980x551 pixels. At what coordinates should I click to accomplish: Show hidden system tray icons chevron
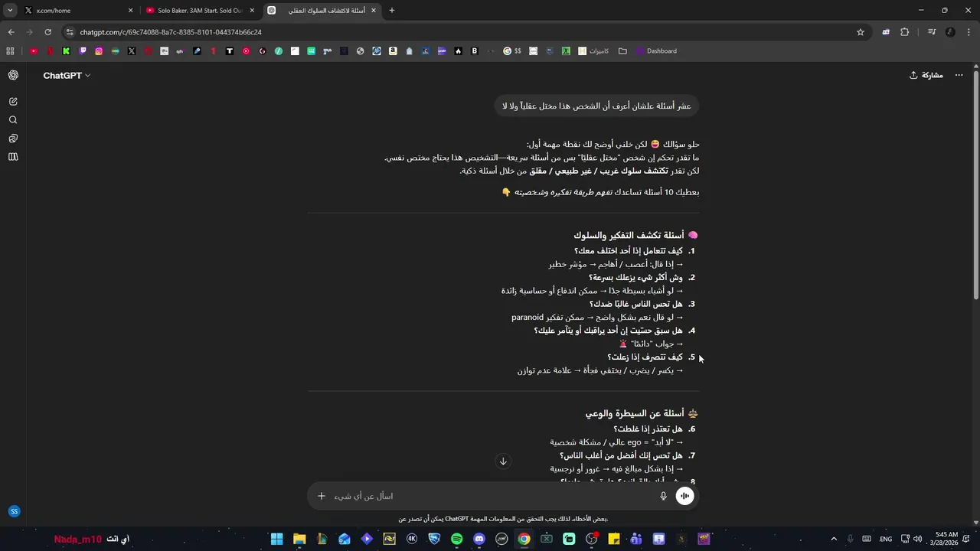tap(834, 539)
